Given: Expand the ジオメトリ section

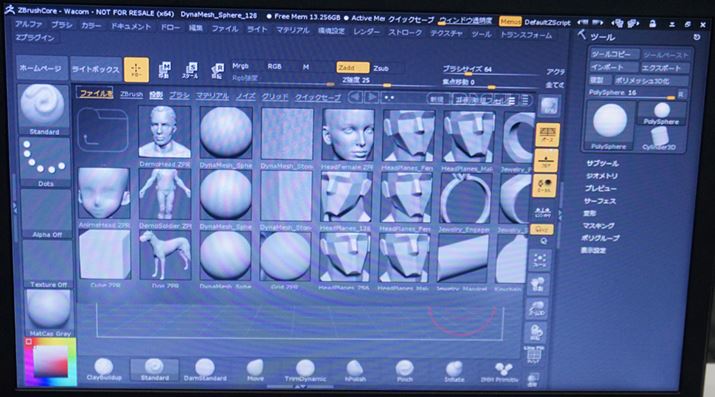Looking at the screenshot, I should tap(602, 176).
